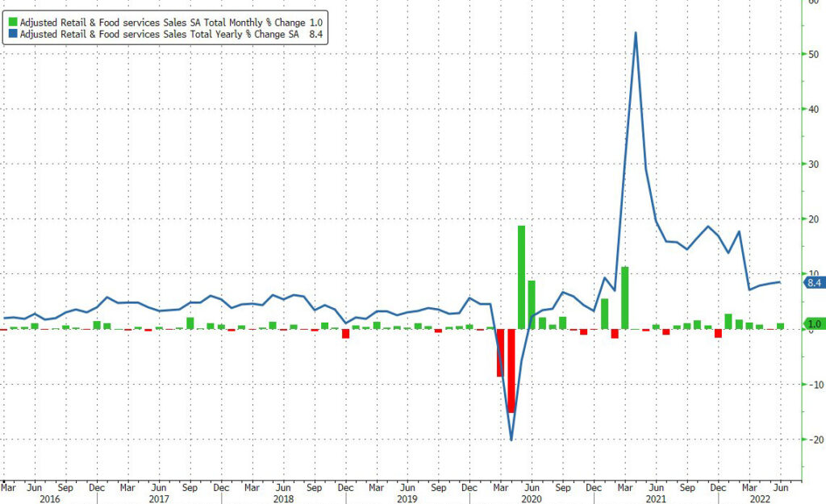The image size is (826, 504).
Task: Click the 2022 year label
Action: coord(761,498)
